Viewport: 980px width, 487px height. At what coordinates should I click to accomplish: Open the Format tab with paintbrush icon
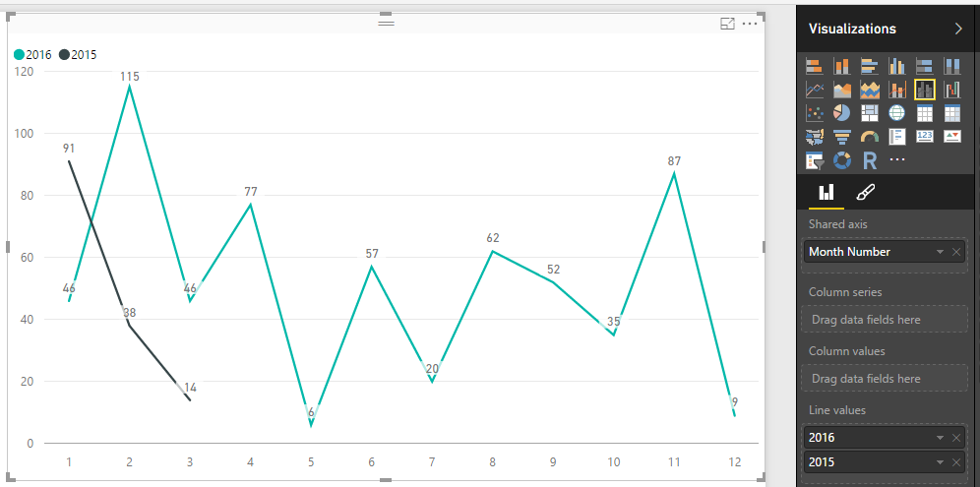865,192
